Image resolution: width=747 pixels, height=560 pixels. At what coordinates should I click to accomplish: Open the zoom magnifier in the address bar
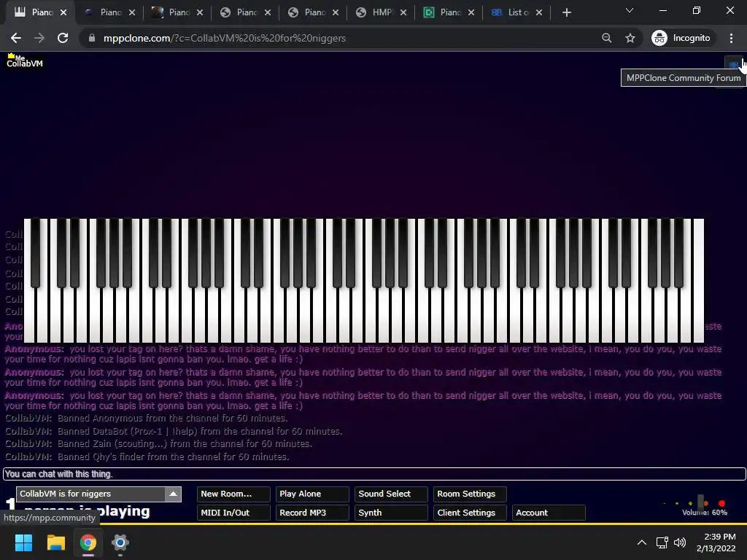[x=606, y=38]
